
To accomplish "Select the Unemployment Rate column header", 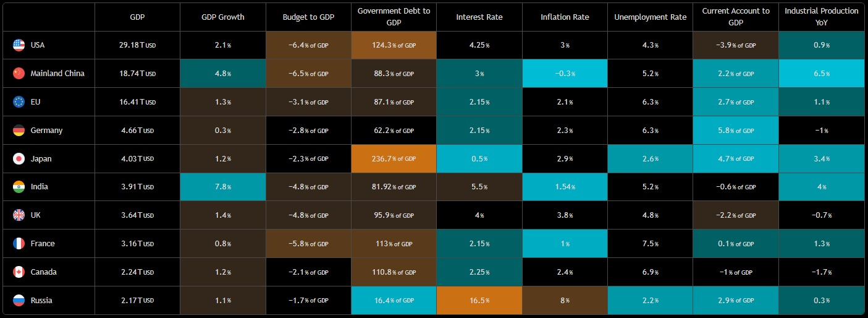I will (x=650, y=17).
